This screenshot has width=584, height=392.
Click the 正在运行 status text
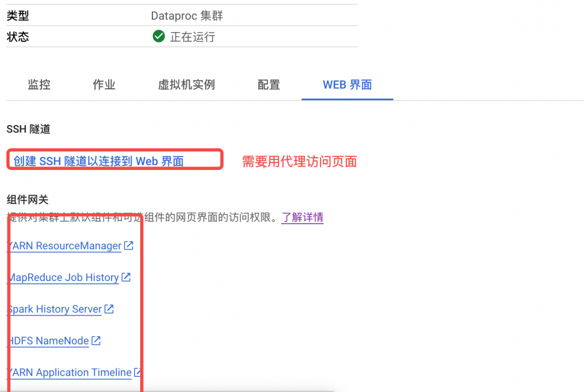tap(193, 37)
